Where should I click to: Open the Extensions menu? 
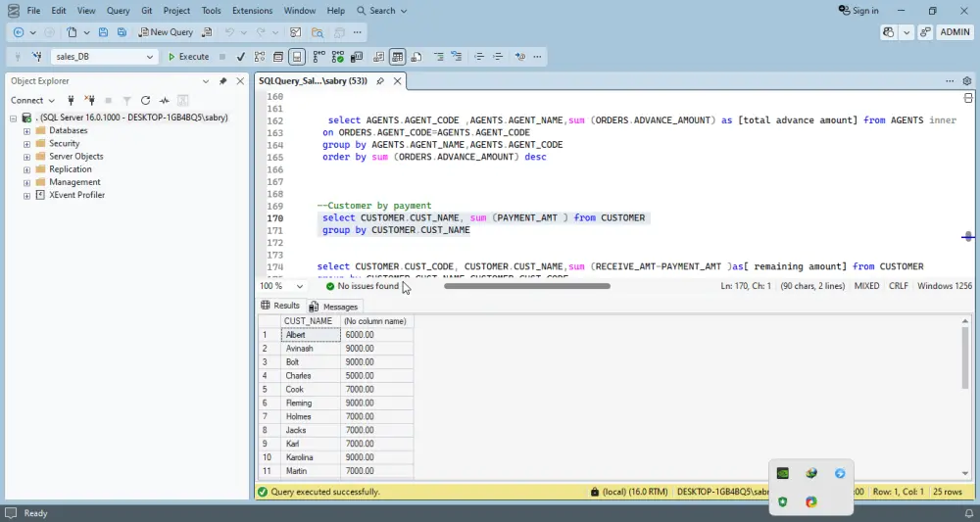pyautogui.click(x=252, y=11)
